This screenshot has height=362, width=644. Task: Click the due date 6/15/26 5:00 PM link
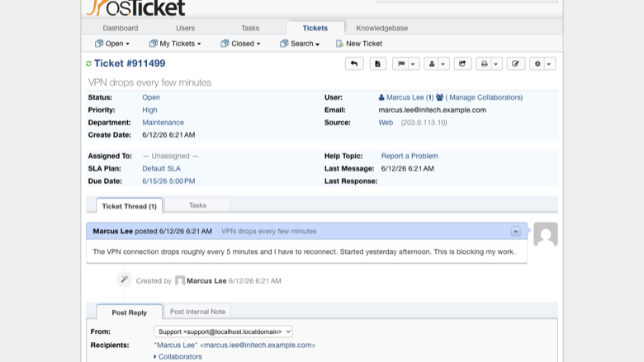coord(168,181)
